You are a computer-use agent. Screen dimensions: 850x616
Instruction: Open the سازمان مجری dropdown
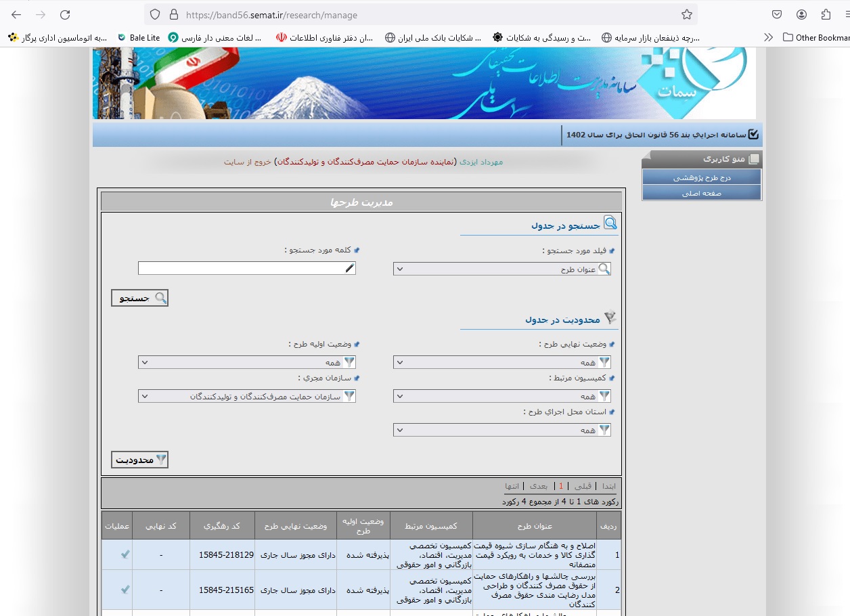coord(246,396)
